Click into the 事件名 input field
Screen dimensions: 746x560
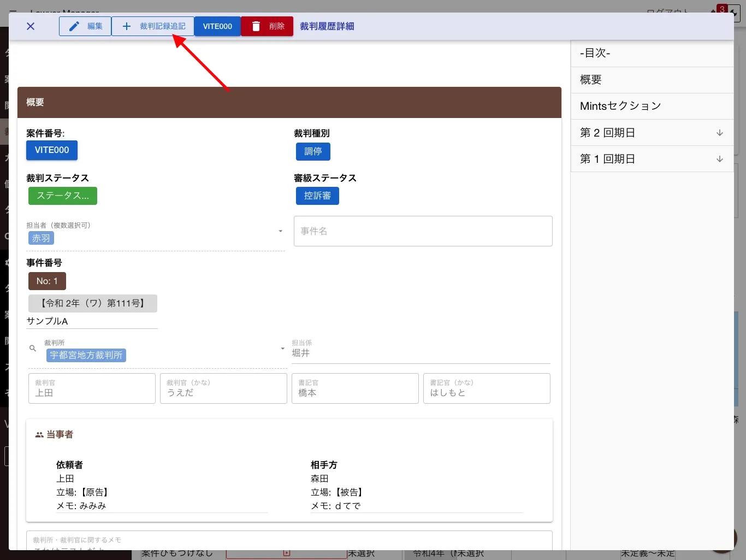tap(423, 231)
